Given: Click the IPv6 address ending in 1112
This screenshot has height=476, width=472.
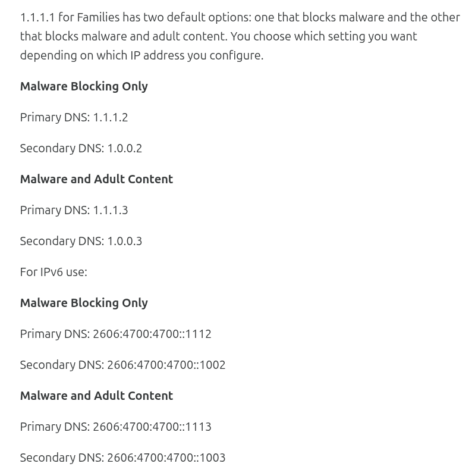Looking at the screenshot, I should (152, 334).
